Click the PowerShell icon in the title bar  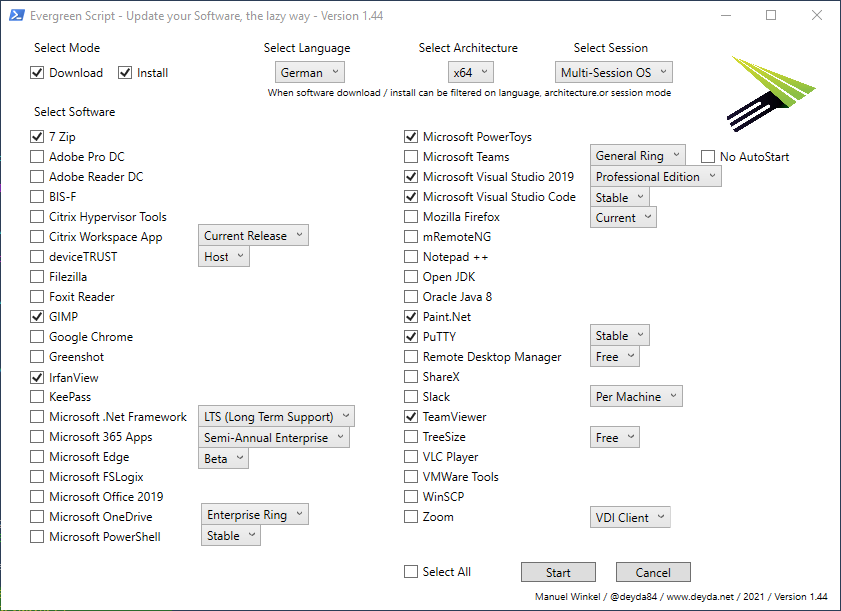(14, 15)
